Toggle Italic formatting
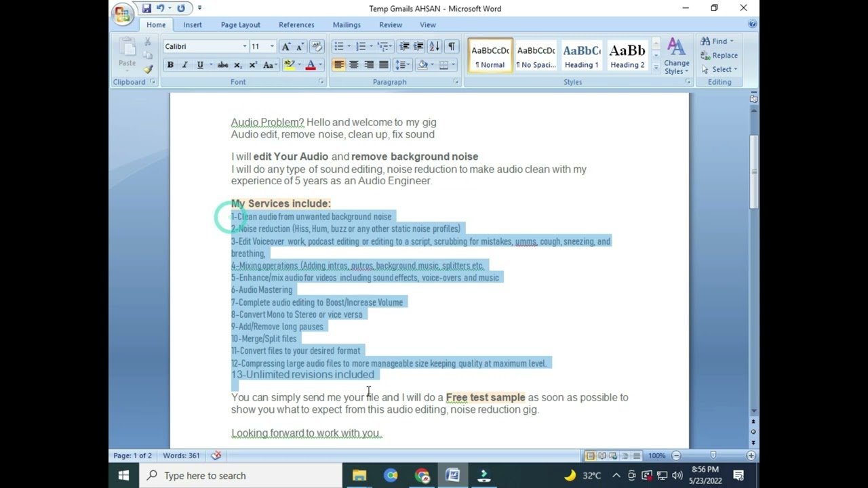The image size is (868, 488). (x=184, y=65)
